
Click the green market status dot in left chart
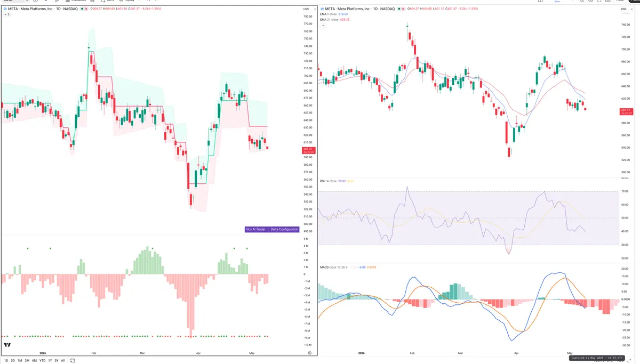(x=82, y=9)
